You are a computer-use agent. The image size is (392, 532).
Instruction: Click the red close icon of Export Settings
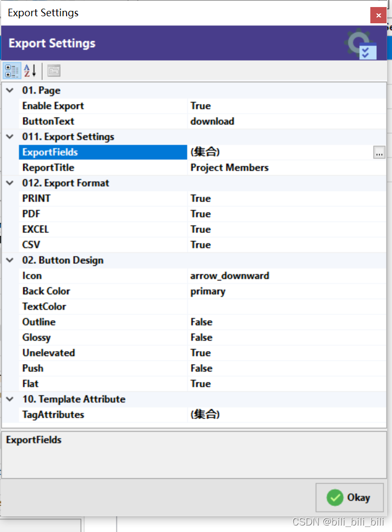click(x=378, y=15)
